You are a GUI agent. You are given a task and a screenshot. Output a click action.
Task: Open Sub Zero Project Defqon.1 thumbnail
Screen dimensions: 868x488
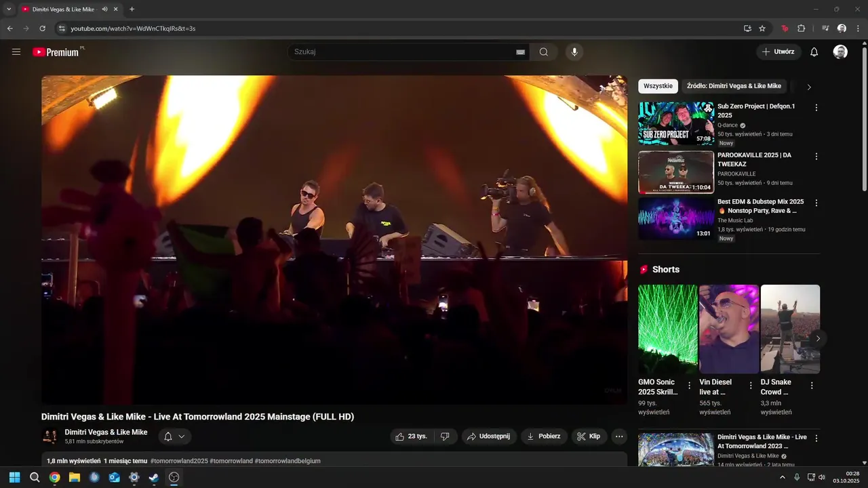click(676, 124)
